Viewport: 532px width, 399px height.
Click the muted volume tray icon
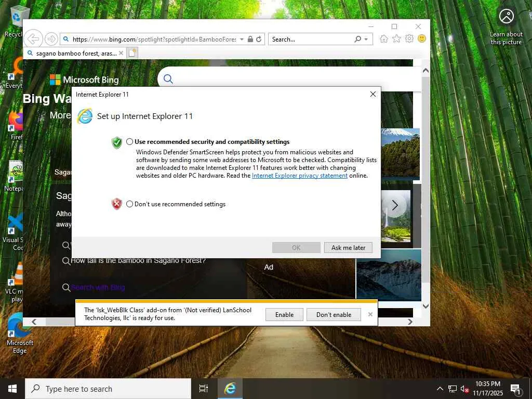(464, 389)
